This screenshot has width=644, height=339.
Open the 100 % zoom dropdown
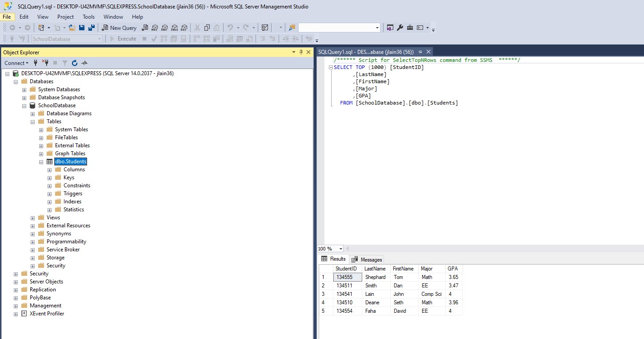(x=341, y=249)
